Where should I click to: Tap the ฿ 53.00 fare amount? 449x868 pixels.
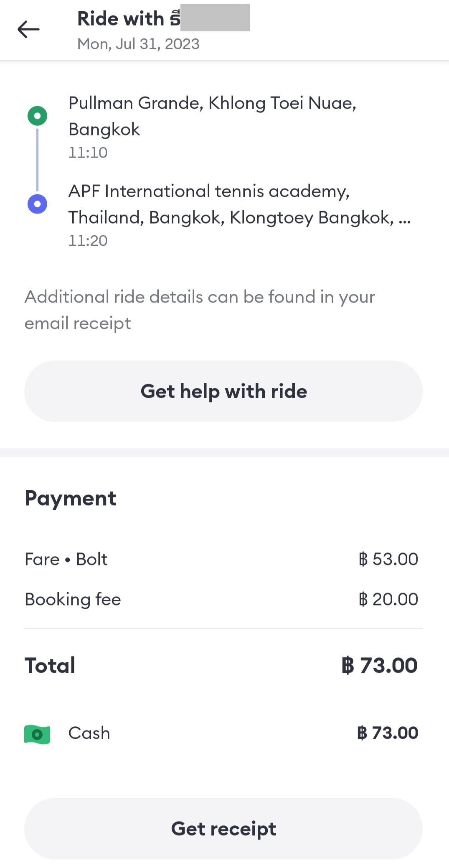tap(388, 559)
